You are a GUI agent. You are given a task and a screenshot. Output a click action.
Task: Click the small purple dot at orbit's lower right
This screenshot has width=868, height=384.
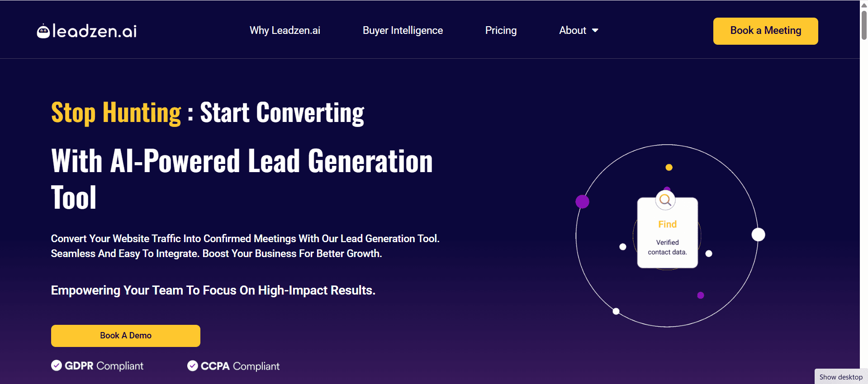tap(701, 295)
